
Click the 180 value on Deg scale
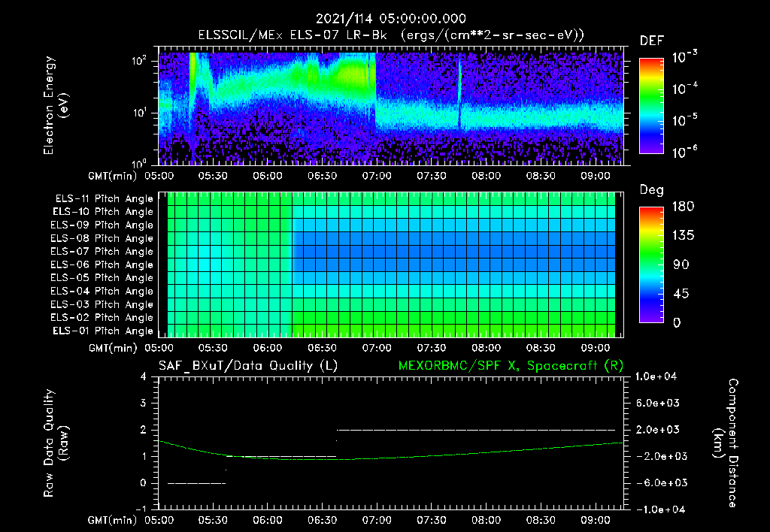pos(683,207)
